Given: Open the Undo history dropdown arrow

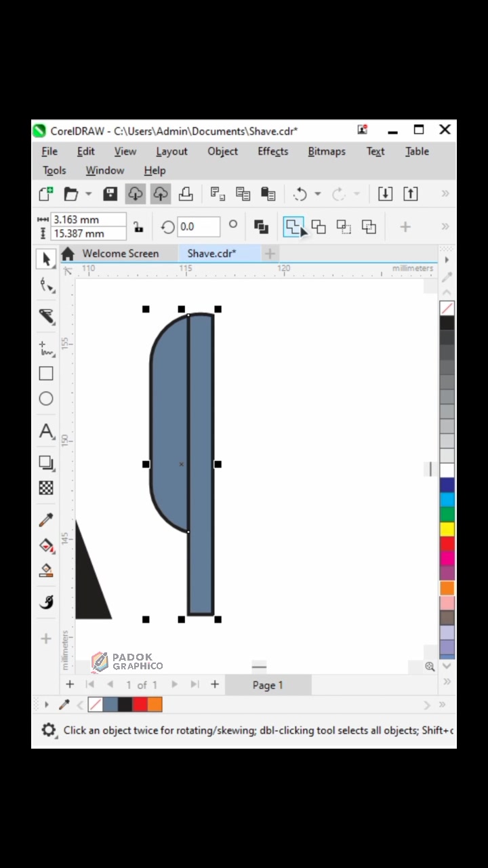Looking at the screenshot, I should coord(317,195).
